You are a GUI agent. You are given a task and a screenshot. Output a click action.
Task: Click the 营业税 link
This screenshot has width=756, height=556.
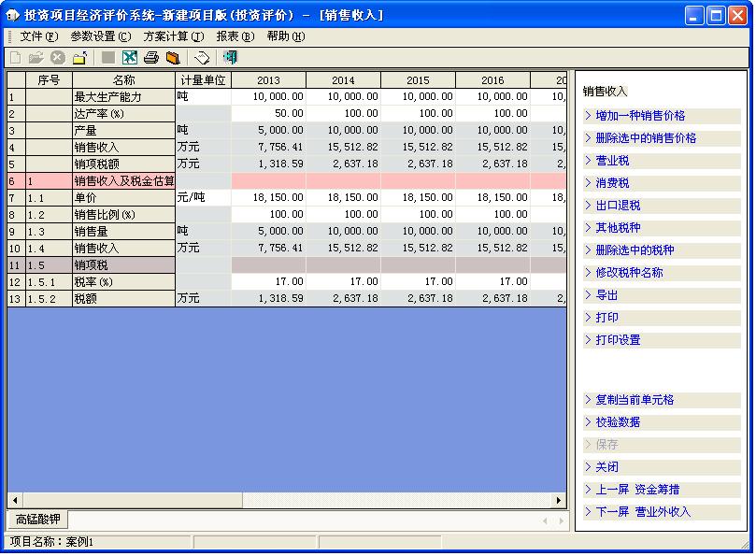[x=612, y=161]
